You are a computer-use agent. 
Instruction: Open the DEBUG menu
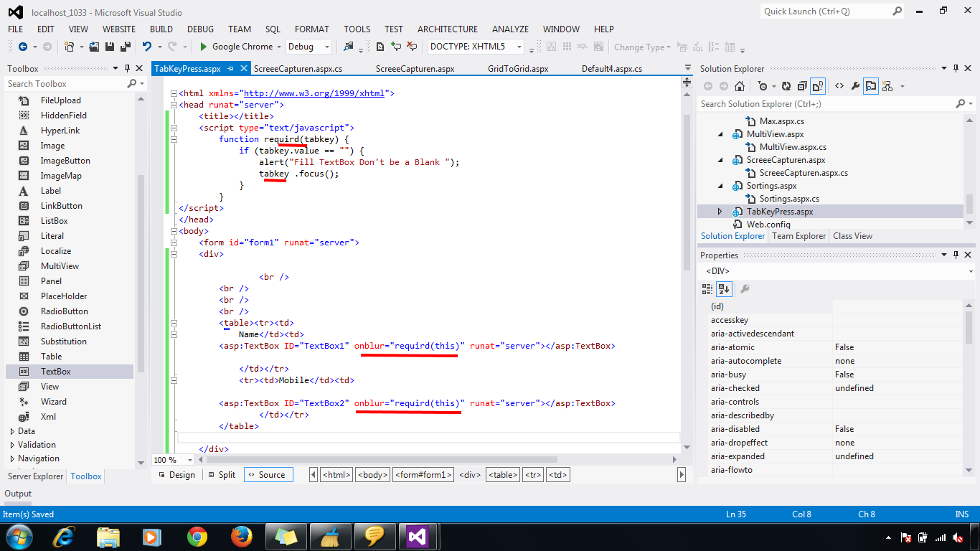[x=200, y=29]
